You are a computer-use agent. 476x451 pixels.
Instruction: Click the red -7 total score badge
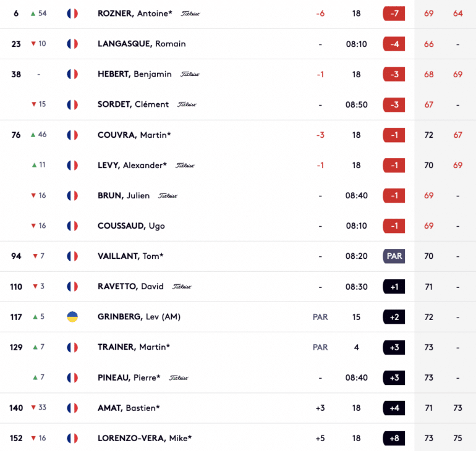tap(394, 14)
